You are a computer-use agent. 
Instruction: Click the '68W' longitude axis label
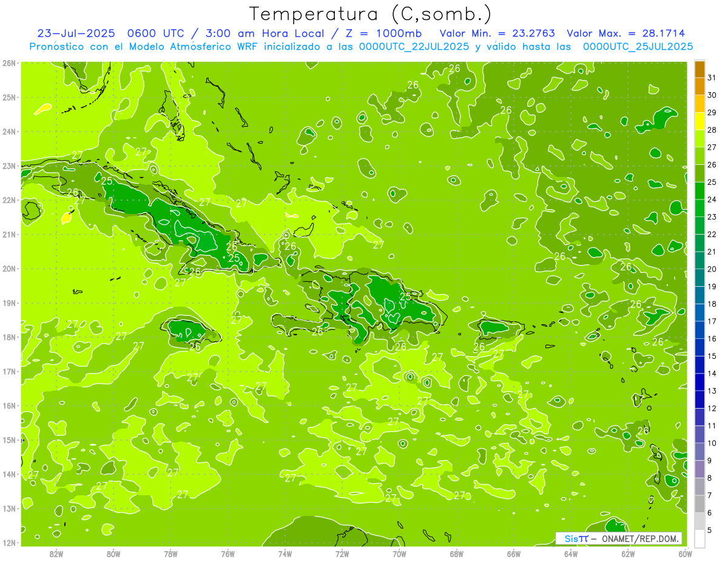(456, 554)
